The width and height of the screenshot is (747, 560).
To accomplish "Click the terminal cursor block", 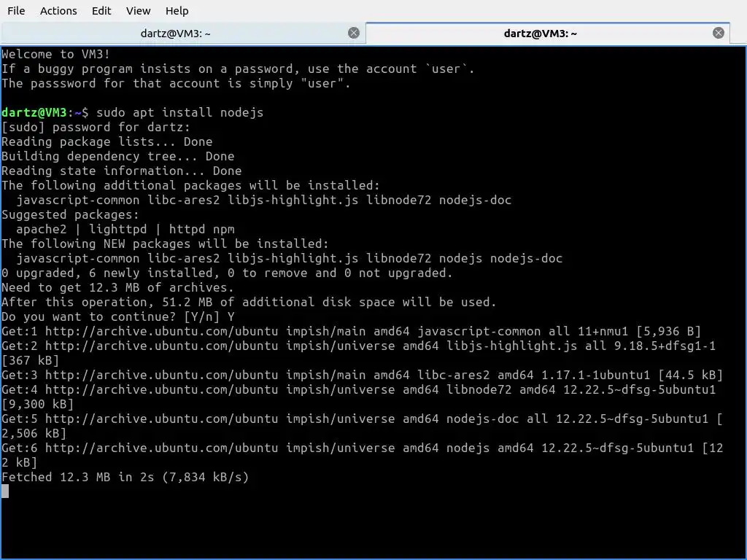I will click(x=5, y=491).
